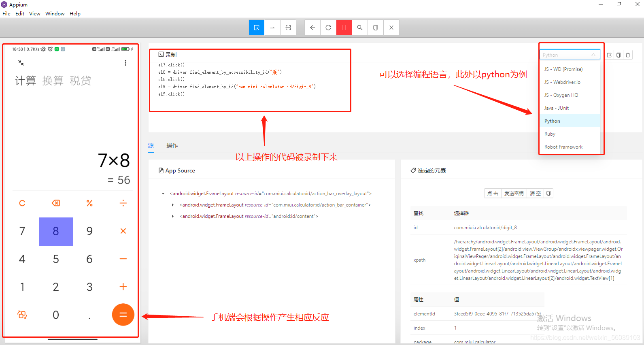
Task: Expand android:id/content tree node
Action: [x=173, y=216]
